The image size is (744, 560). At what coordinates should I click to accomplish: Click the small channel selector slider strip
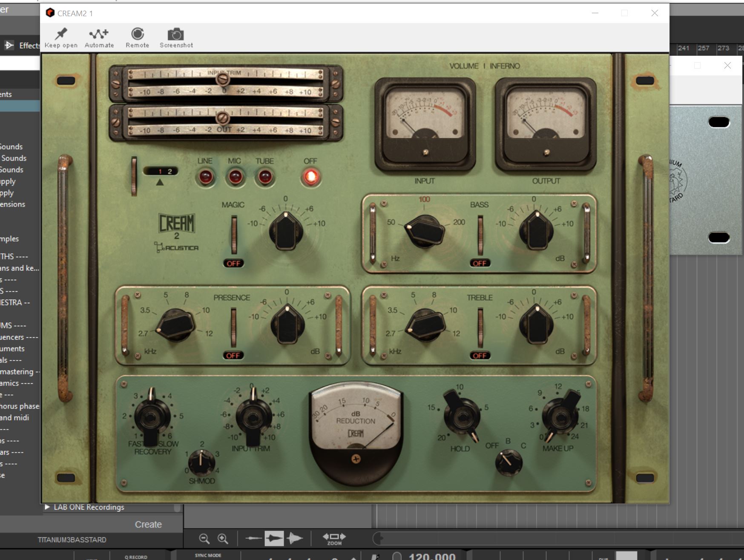[x=134, y=176]
